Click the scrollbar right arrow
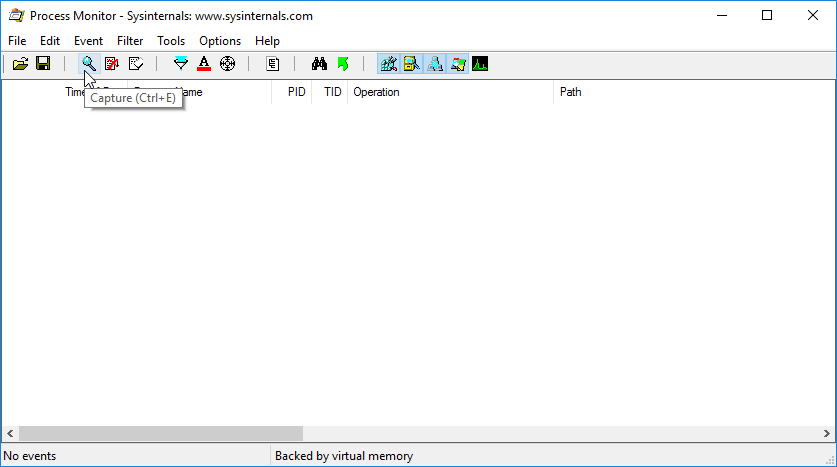Screen dimensions: 837x467 tap(826, 433)
